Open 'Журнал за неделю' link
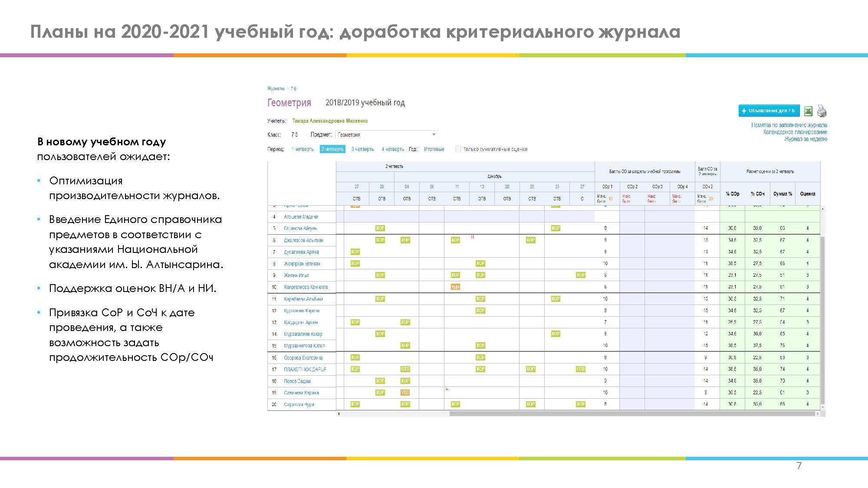The image size is (868, 488). pyautogui.click(x=805, y=139)
